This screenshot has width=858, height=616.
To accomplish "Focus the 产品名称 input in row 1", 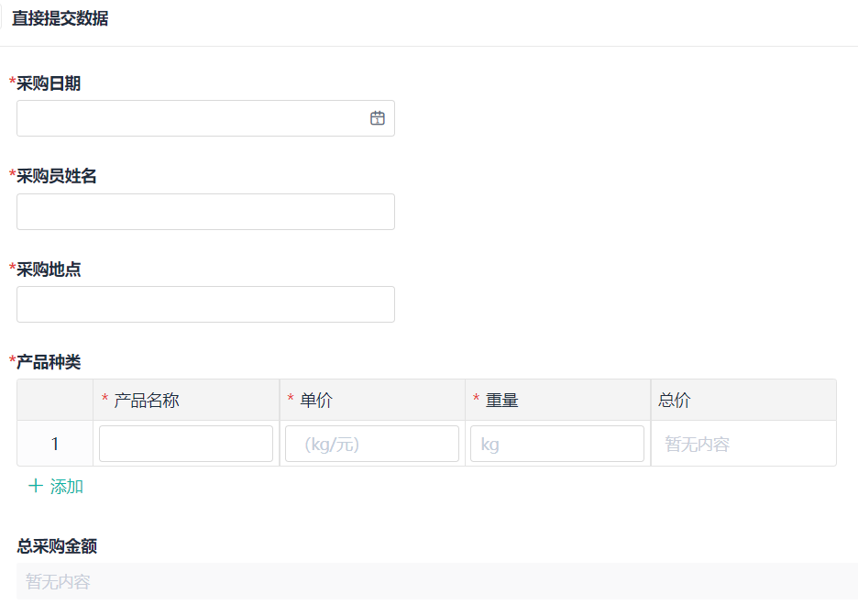I will [186, 444].
